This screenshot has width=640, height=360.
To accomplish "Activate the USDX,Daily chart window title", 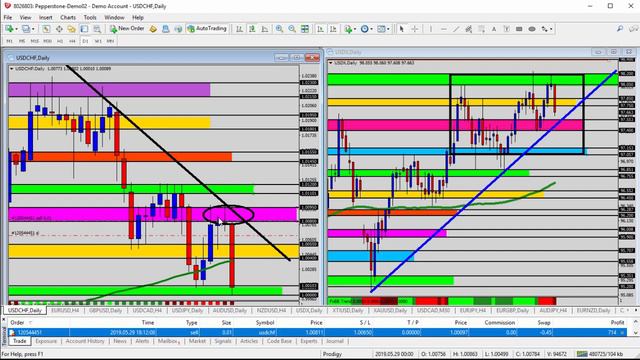I will 348,52.
